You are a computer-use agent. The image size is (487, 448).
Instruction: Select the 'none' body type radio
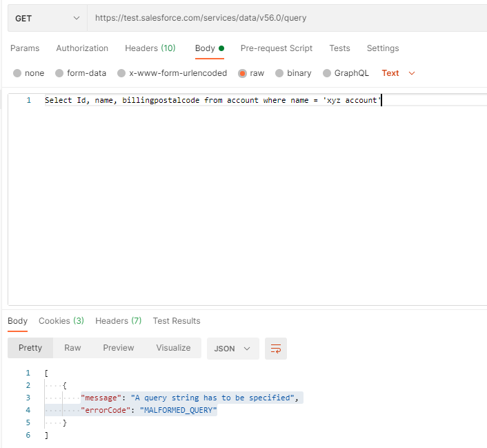[x=17, y=73]
